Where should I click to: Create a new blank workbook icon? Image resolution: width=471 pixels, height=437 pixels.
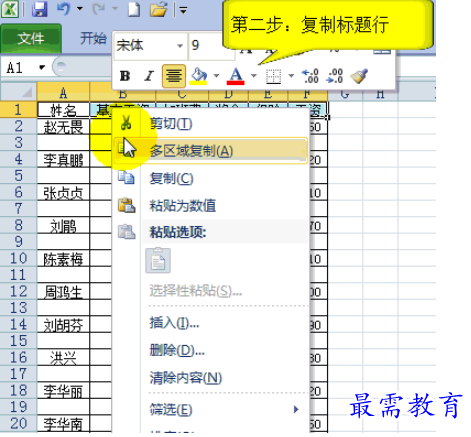134,9
